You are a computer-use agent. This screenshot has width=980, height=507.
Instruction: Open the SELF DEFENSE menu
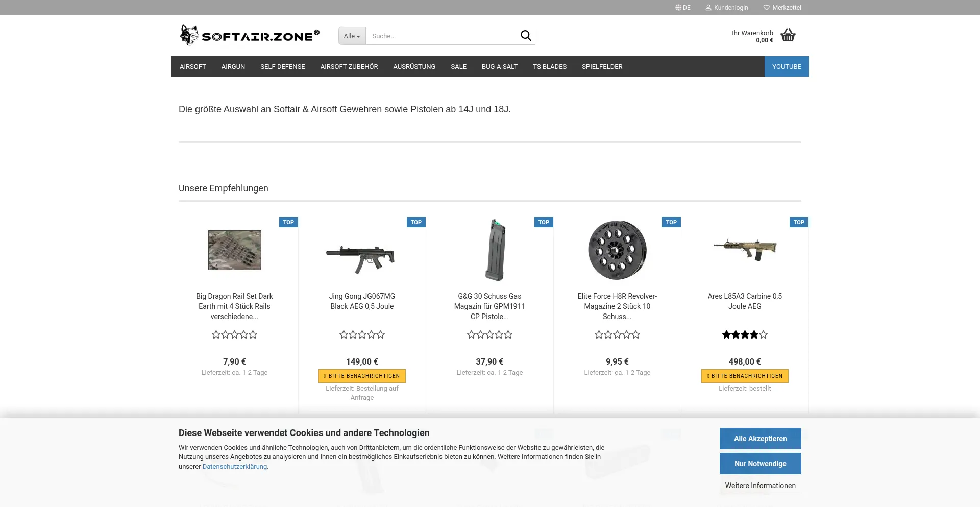(282, 67)
